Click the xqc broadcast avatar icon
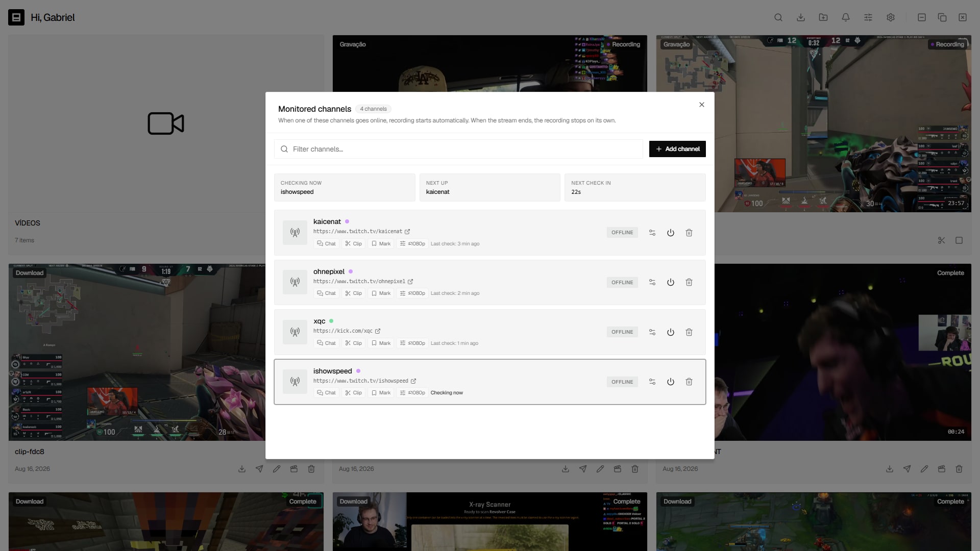This screenshot has height=551, width=980. (x=295, y=332)
